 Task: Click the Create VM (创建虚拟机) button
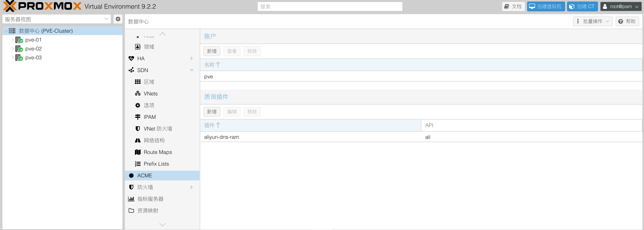[546, 6]
